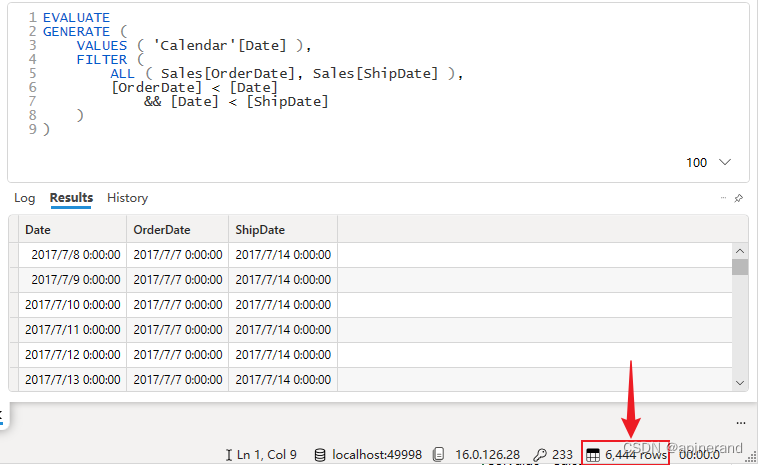Click version 16.0.126.28 in status bar

click(x=487, y=455)
